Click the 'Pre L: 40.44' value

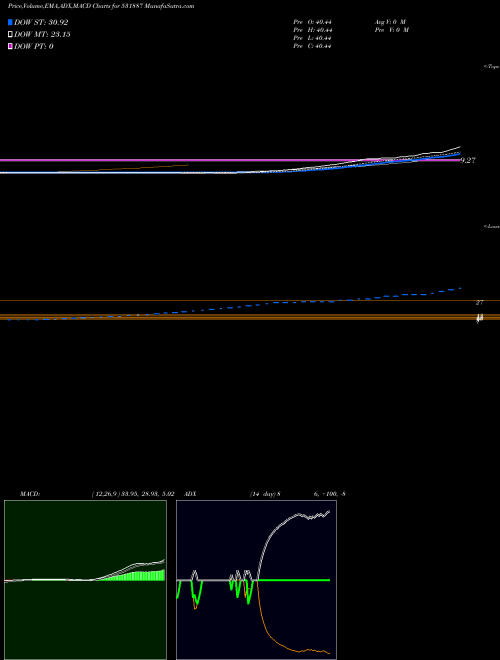[312, 38]
